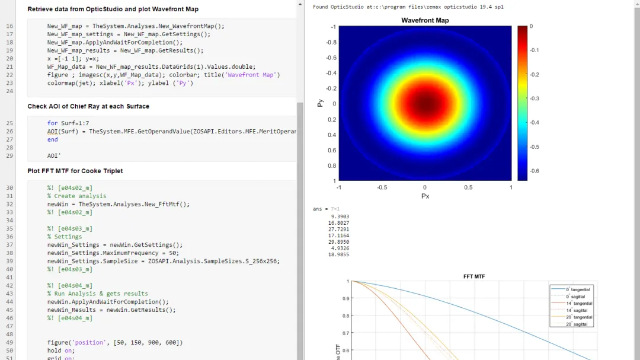Click line starting 'newWin_Settings.SampleSize = ZOSAPI'
The image size is (640, 360).
pyautogui.click(x=163, y=261)
